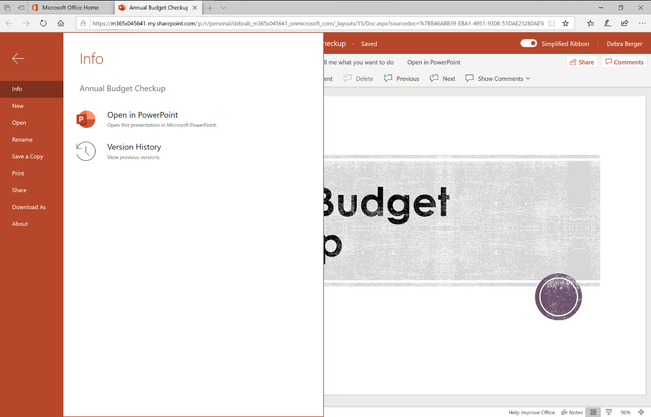Click the Tell me search box
651x417 pixels.
[x=359, y=62]
